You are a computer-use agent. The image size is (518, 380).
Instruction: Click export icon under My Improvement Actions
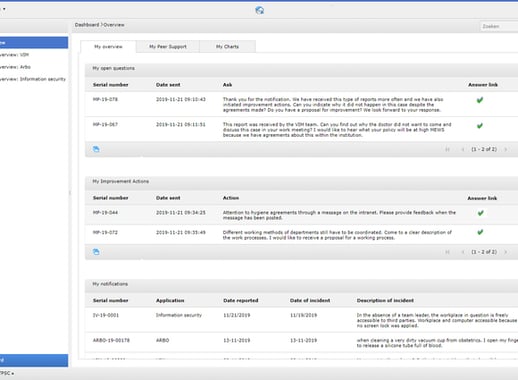[96, 252]
